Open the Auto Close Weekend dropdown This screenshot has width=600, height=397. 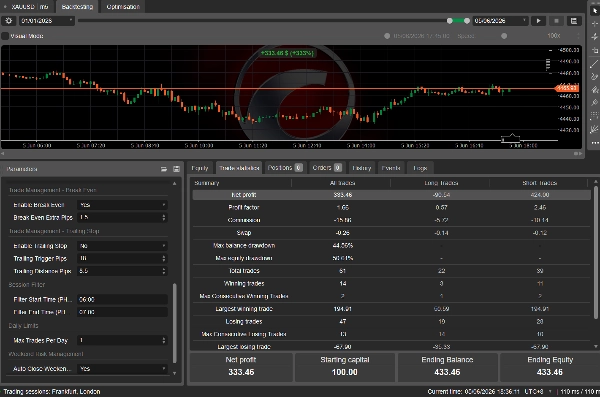[122, 369]
